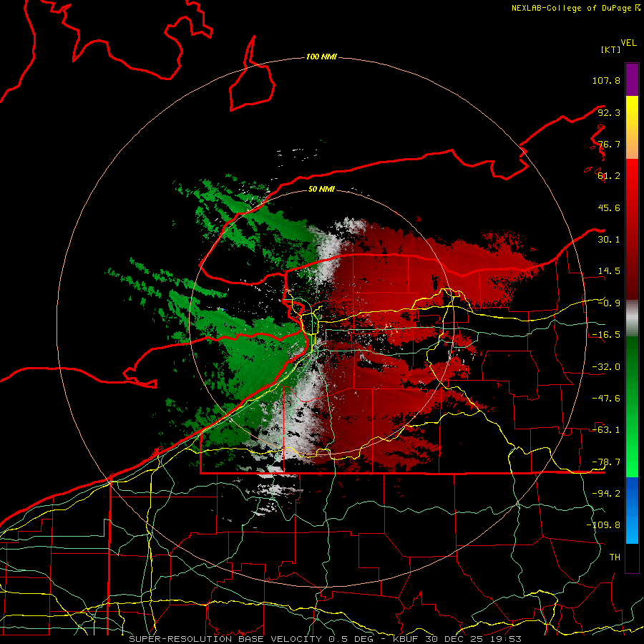This screenshot has height=644, width=644.
Task: Click the -63.1 legend value
Action: tap(606, 430)
